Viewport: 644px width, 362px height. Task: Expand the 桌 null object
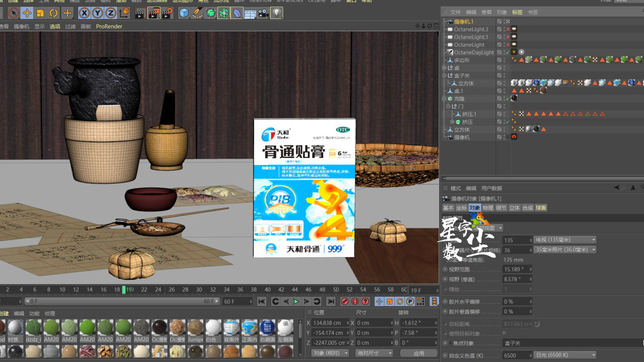point(444,68)
